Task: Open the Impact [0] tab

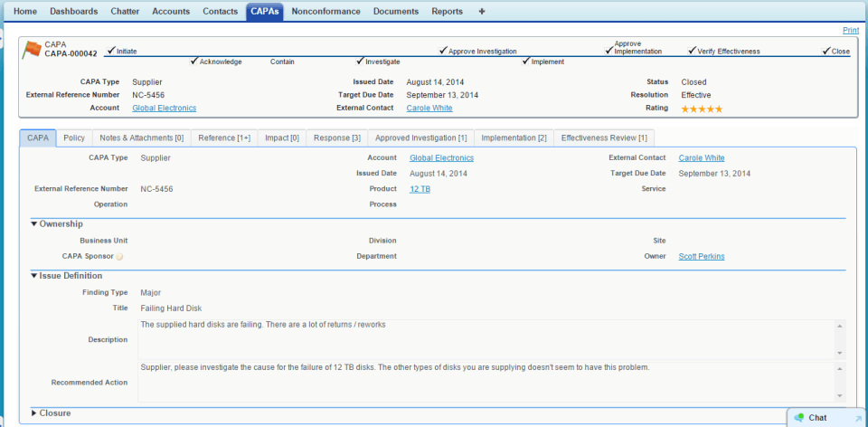Action: (x=282, y=138)
